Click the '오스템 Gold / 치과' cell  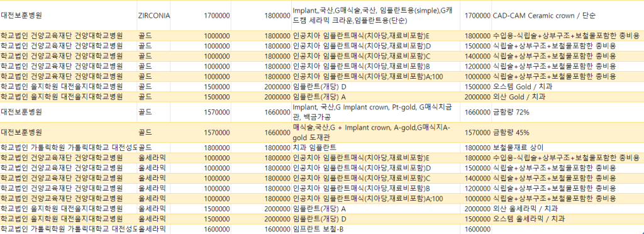tap(567, 87)
